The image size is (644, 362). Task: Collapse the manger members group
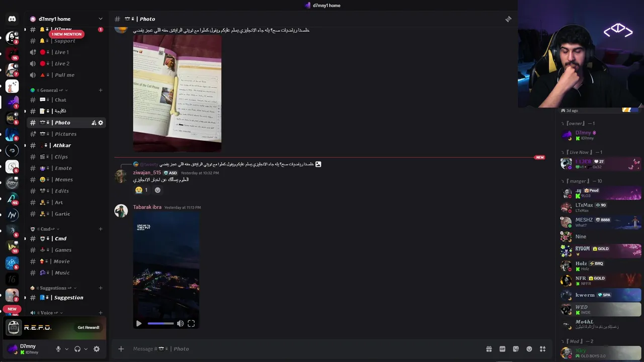pos(583,181)
